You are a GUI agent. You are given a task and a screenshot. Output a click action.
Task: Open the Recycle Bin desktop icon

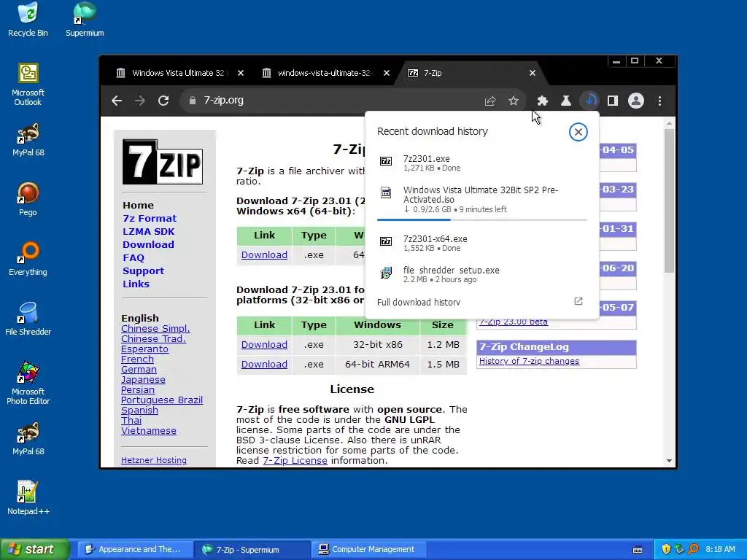(28, 20)
